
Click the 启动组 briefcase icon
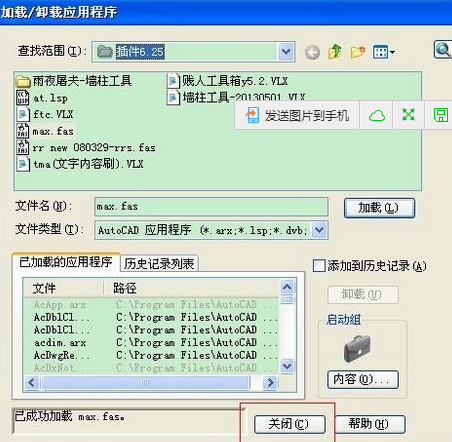point(357,348)
